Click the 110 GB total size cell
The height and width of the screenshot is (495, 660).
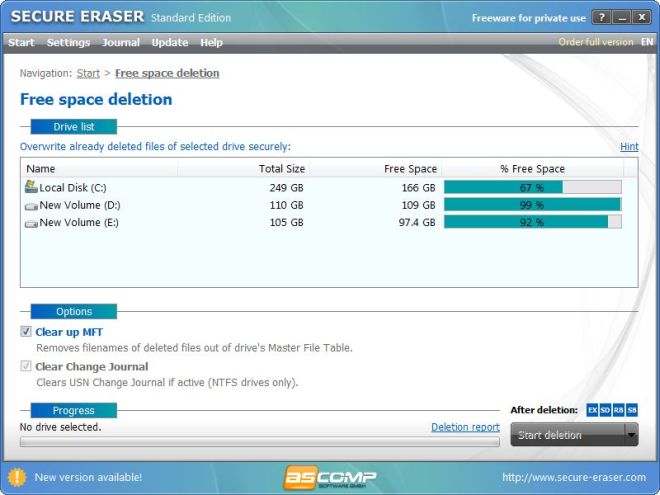pos(286,205)
